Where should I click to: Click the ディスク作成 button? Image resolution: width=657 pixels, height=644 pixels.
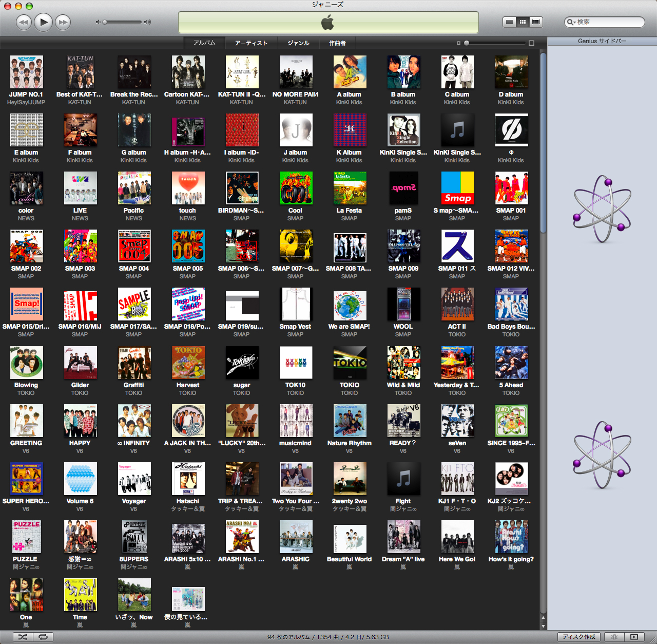(579, 637)
